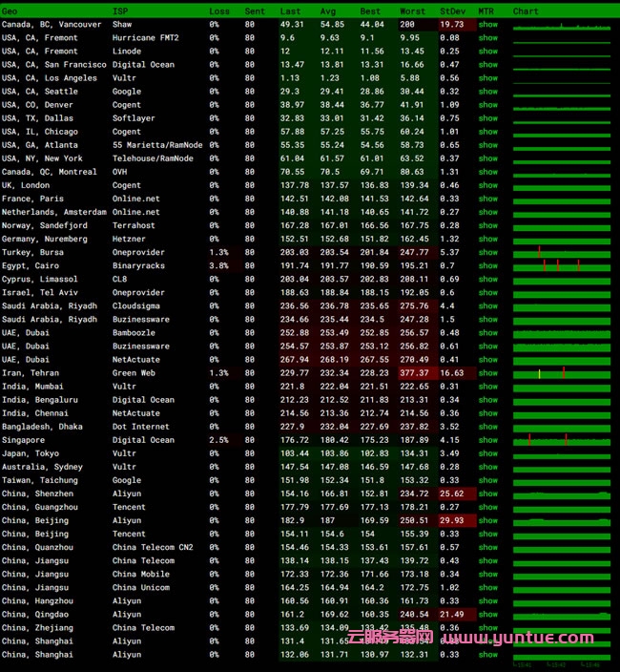The image size is (620, 672).
Task: Click the ISP column header
Action: (119, 10)
